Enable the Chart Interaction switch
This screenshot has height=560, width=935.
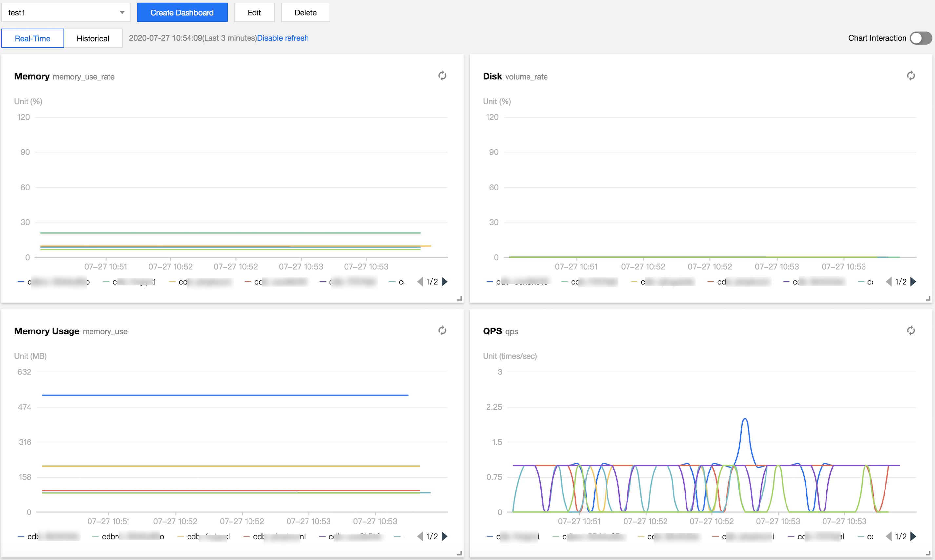point(920,38)
